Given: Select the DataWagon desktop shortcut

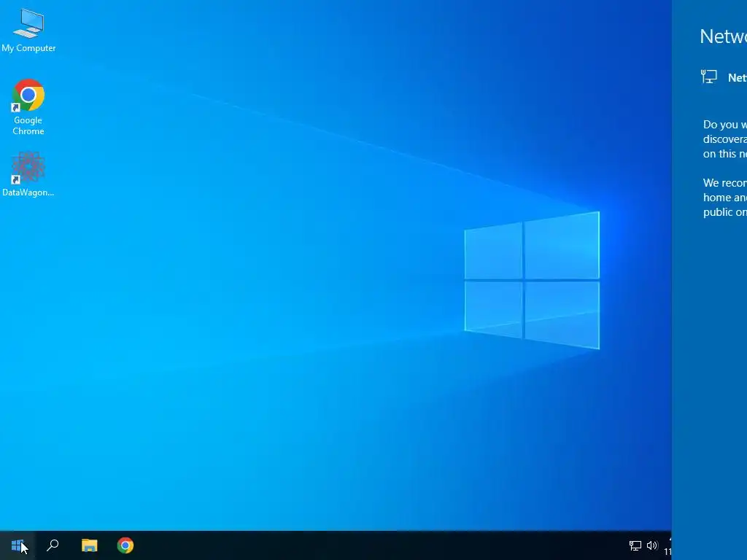Looking at the screenshot, I should [x=28, y=174].
